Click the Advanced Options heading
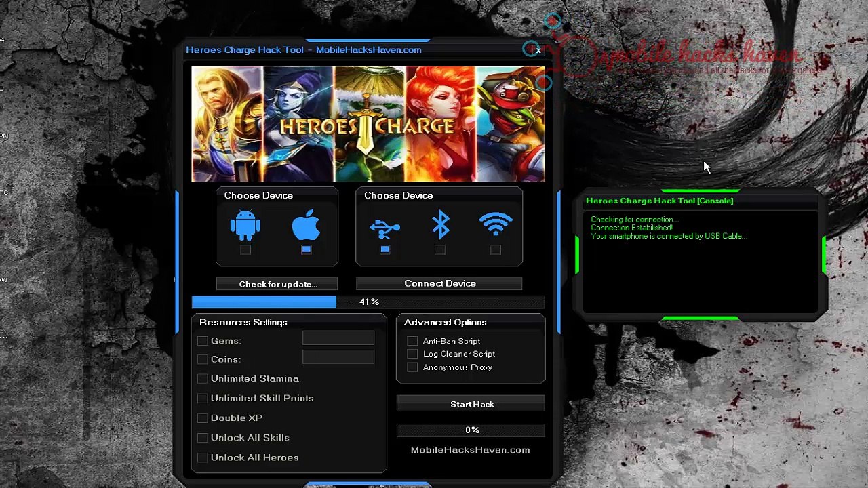 [445, 322]
